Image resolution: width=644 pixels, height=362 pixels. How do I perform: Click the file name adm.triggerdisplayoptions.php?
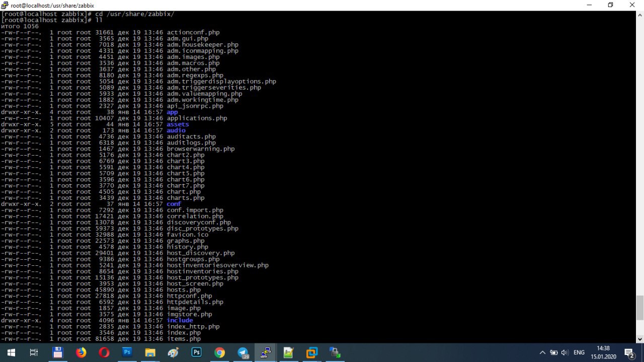(x=221, y=81)
